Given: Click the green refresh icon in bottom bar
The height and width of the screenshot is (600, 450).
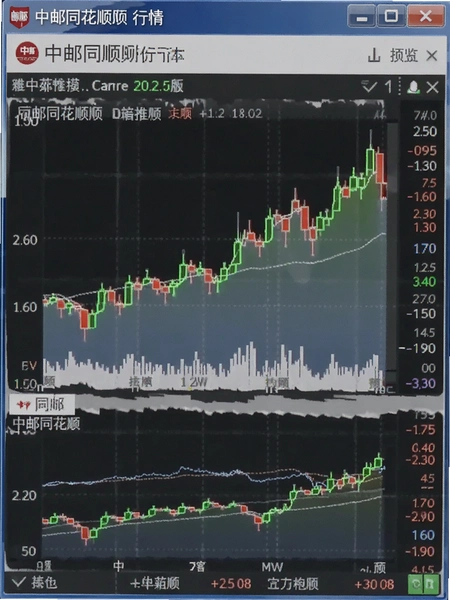Looking at the screenshot, I should tap(416, 584).
